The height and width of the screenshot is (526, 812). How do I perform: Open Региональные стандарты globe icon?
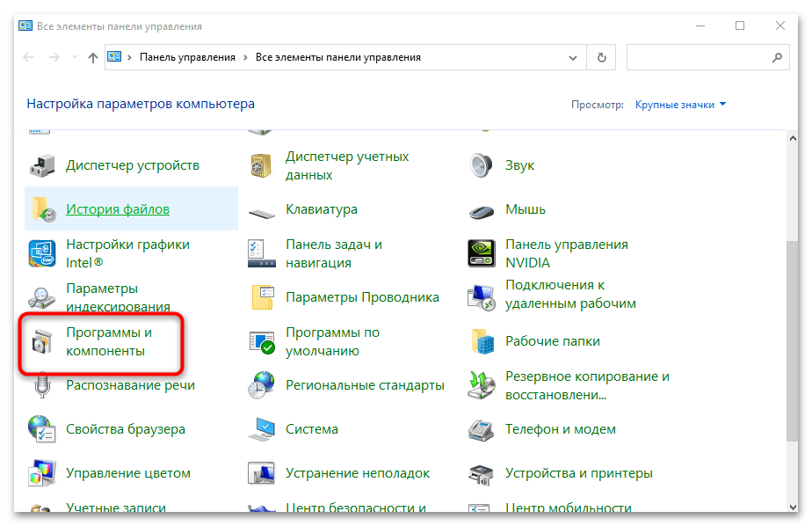tap(262, 385)
